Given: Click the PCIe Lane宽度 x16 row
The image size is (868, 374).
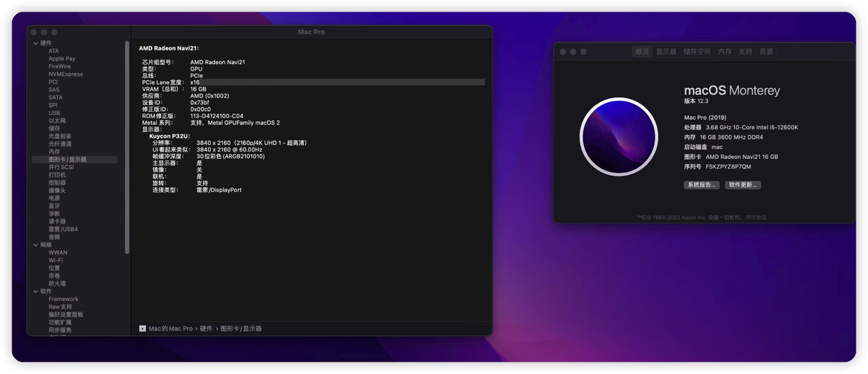Looking at the screenshot, I should tap(312, 82).
